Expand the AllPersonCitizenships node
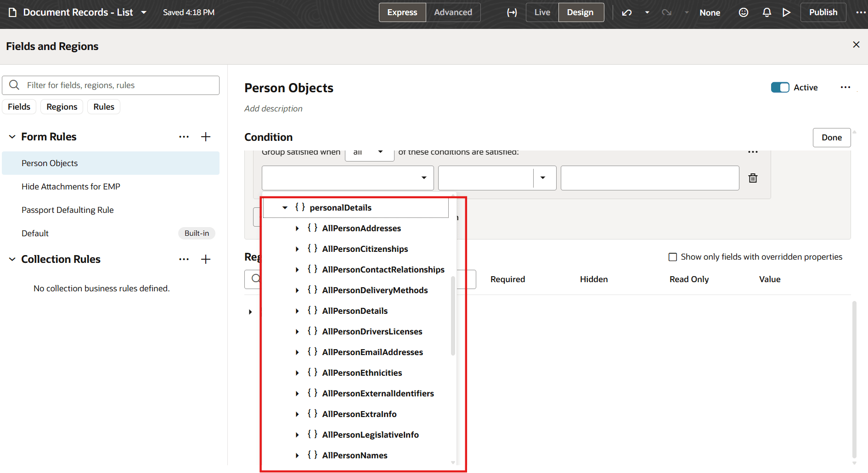The width and height of the screenshot is (868, 473). pyautogui.click(x=297, y=249)
